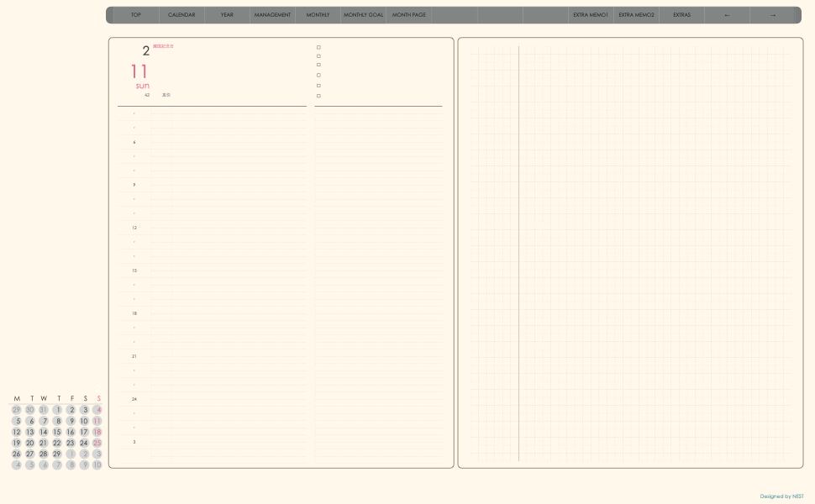Switch to the YEAR tab

click(227, 15)
